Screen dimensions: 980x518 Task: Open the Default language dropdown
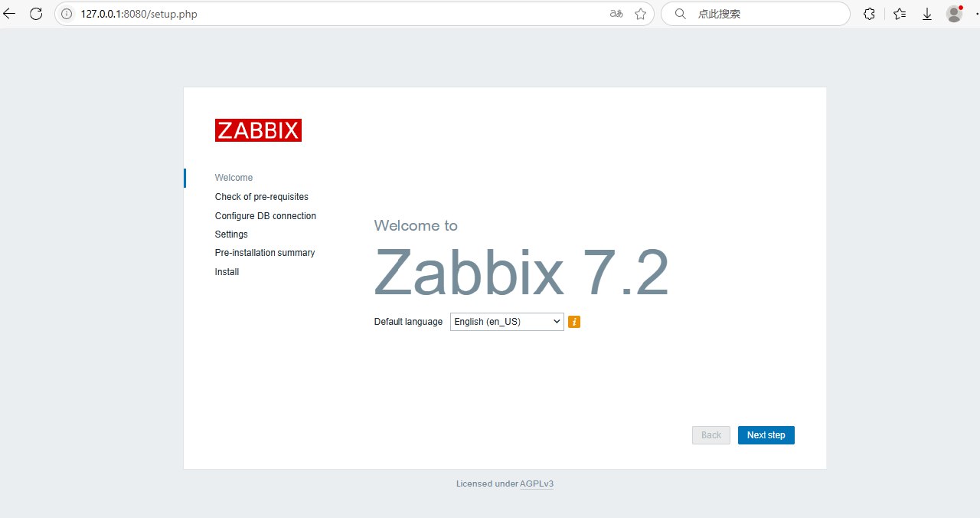point(507,322)
